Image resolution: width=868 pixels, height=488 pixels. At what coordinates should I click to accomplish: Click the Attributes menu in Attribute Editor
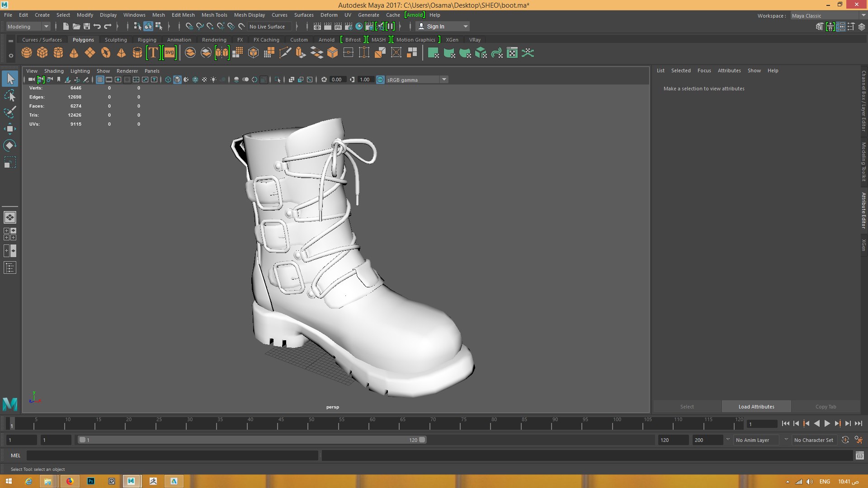(729, 70)
